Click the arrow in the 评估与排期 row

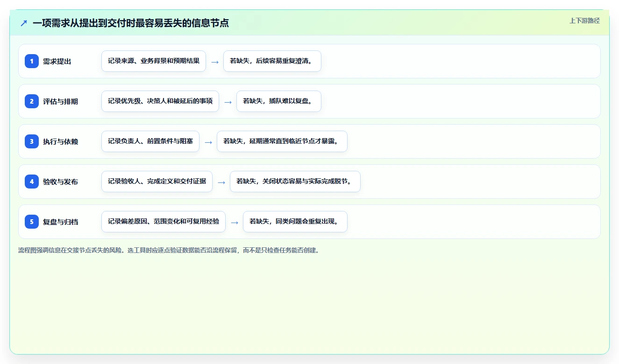[228, 102]
